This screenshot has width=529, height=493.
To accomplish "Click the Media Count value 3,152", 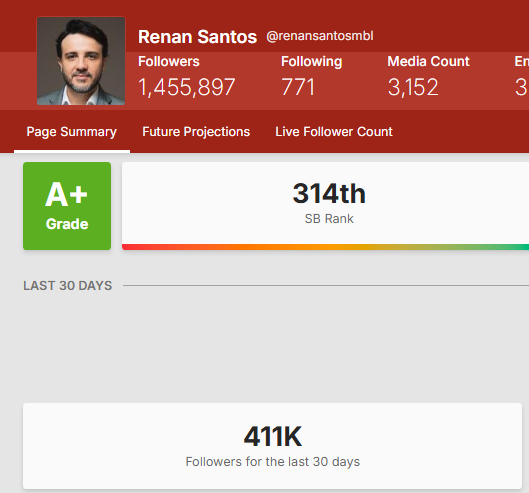I will [x=413, y=87].
